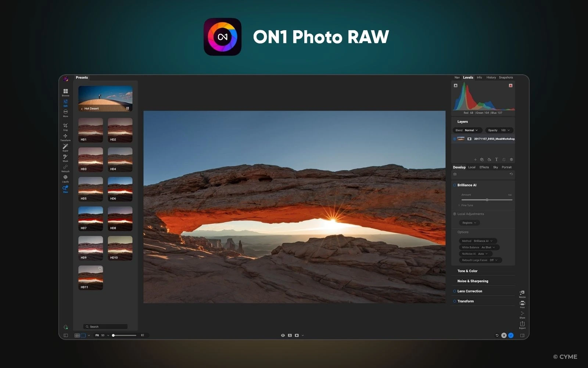This screenshot has height=368, width=588.
Task: Open the White Balance dropdown
Action: pos(479,247)
